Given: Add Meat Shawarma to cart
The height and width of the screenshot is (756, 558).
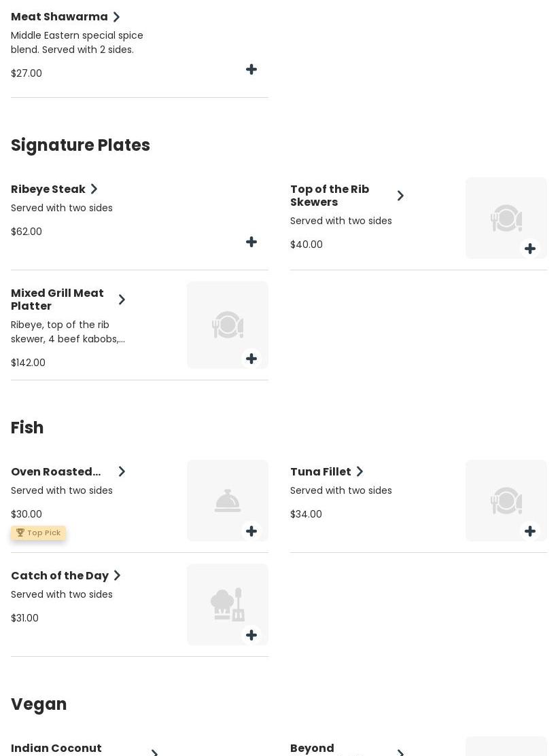Looking at the screenshot, I should (x=251, y=70).
